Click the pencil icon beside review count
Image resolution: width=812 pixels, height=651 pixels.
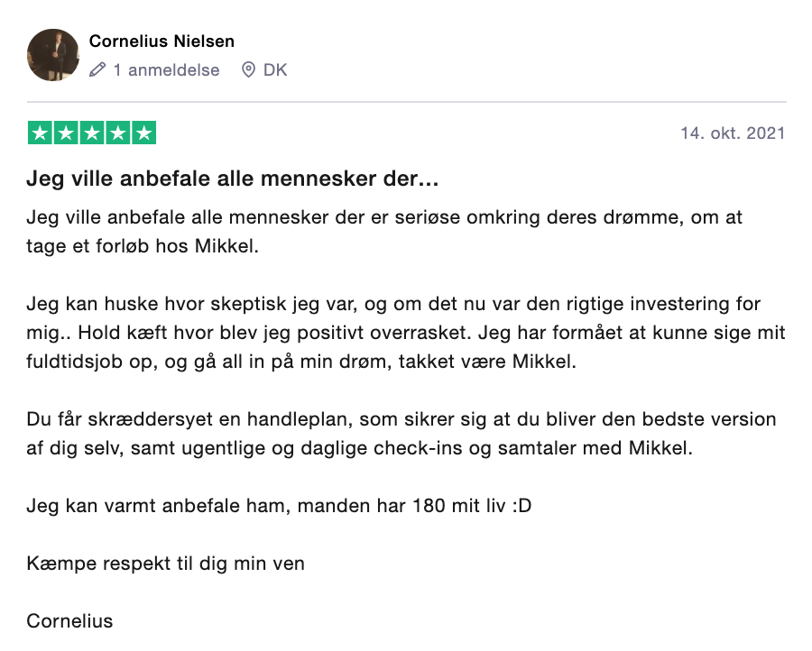(x=97, y=69)
